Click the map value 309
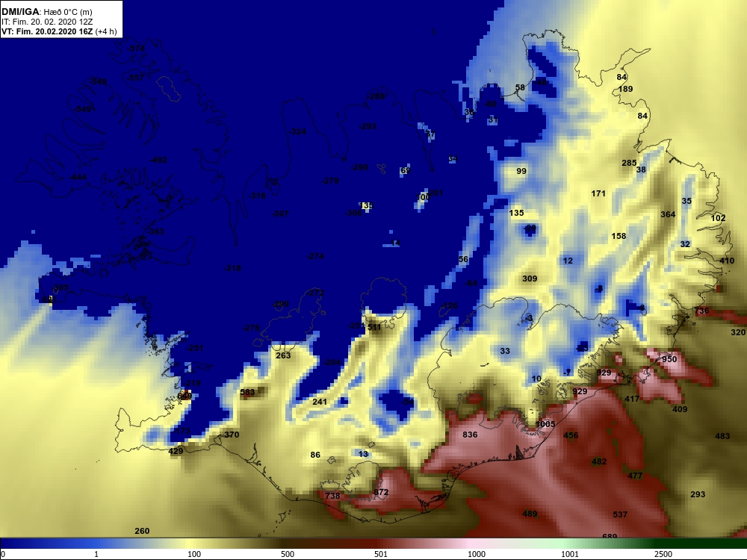 (x=530, y=279)
